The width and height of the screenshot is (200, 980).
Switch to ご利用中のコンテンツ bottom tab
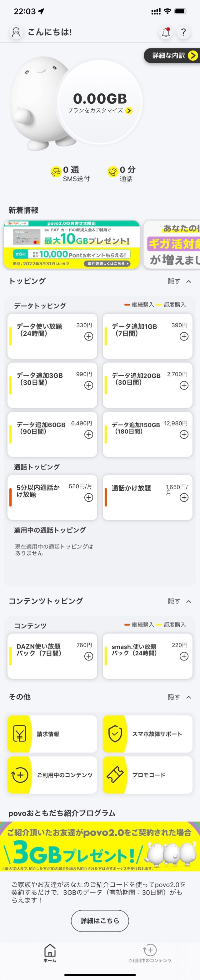click(150, 953)
